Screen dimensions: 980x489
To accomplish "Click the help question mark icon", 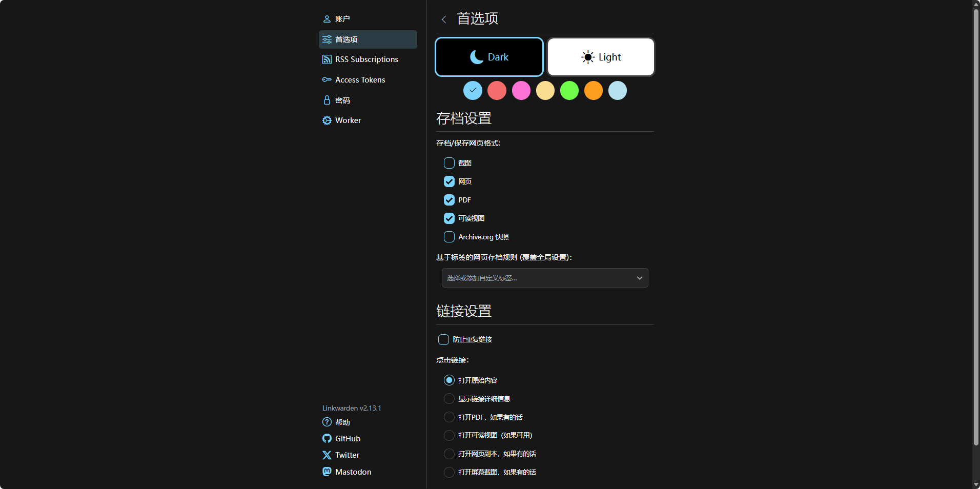I will point(326,422).
